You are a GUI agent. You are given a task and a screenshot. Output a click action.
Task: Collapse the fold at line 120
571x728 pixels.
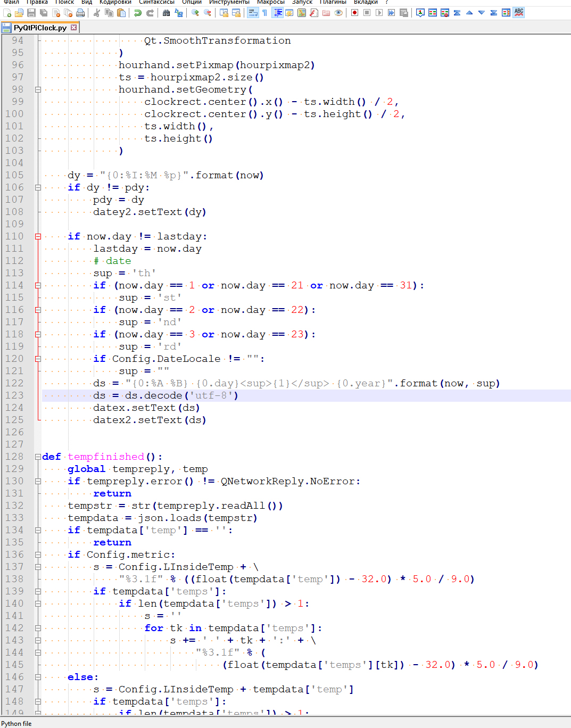tap(38, 359)
